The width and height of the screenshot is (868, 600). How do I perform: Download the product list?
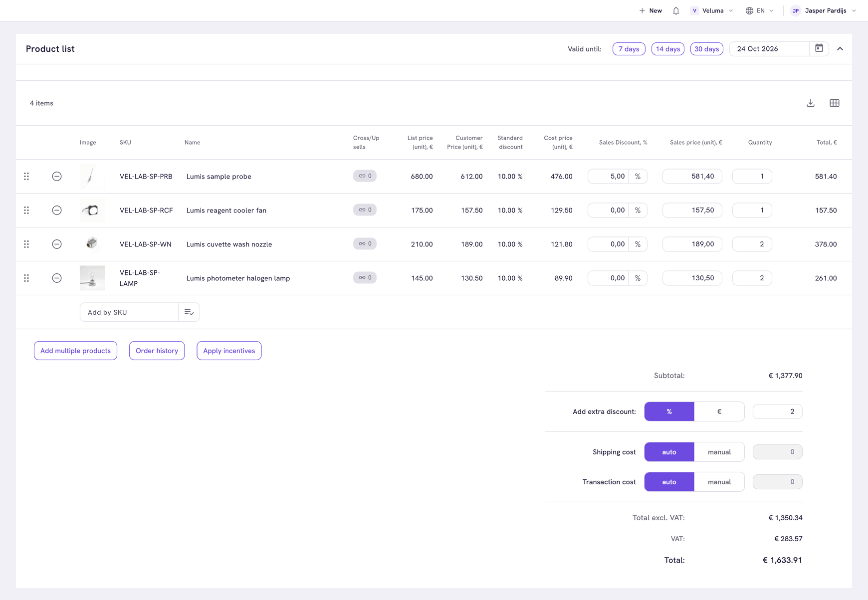[x=811, y=103]
